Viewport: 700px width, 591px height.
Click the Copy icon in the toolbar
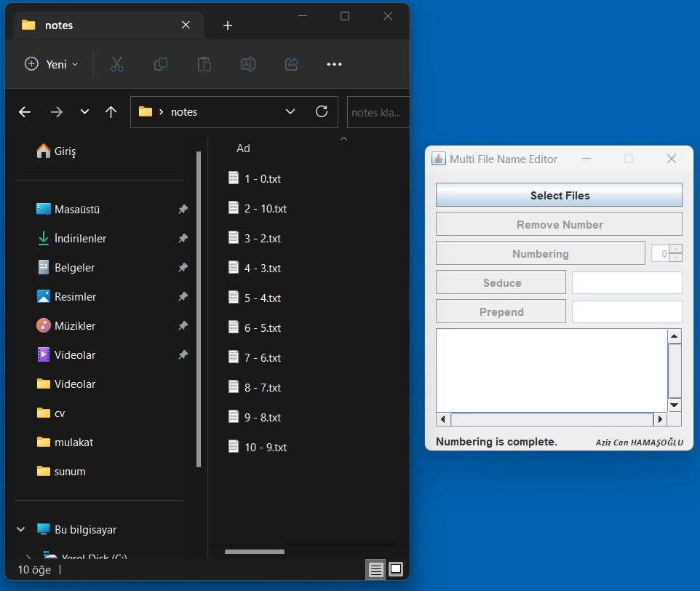coord(160,64)
